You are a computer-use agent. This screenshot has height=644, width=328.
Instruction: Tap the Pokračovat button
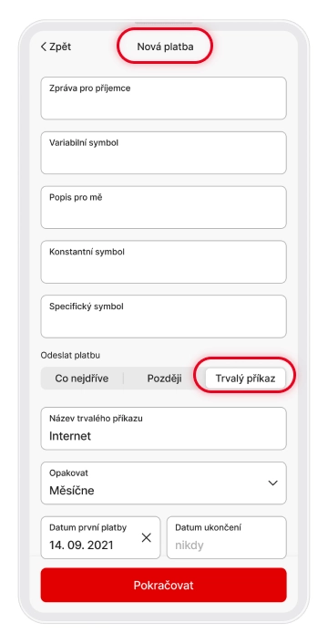tap(164, 585)
